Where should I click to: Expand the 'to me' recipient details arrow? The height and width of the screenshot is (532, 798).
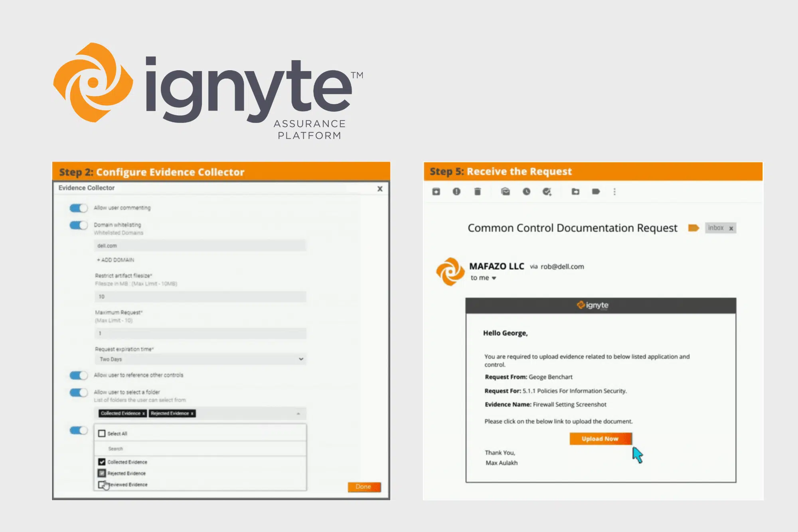[x=494, y=278]
